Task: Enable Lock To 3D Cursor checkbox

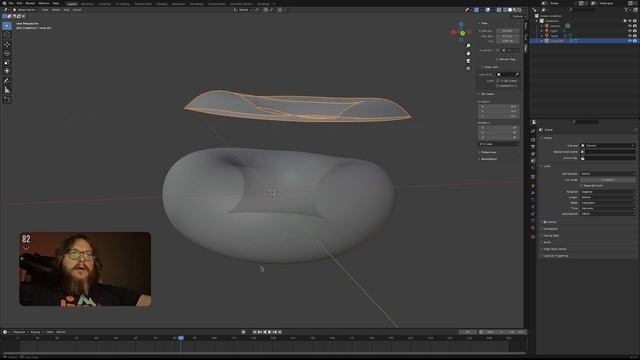Action: (498, 81)
